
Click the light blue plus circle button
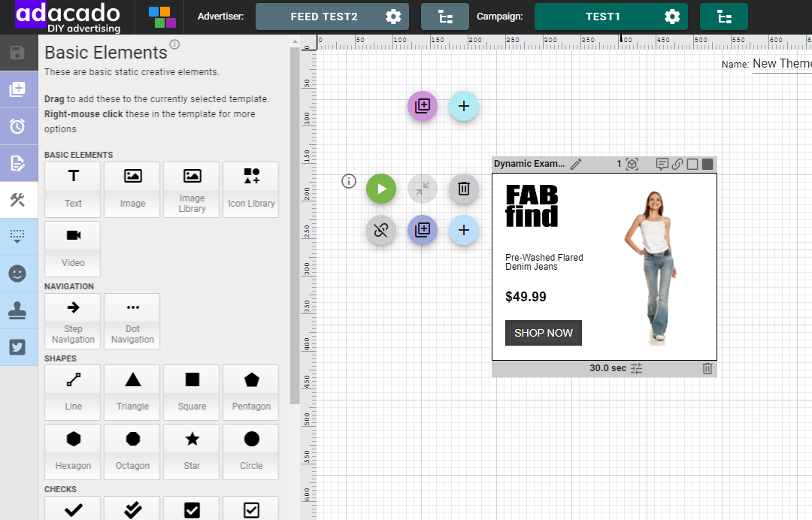tap(463, 230)
